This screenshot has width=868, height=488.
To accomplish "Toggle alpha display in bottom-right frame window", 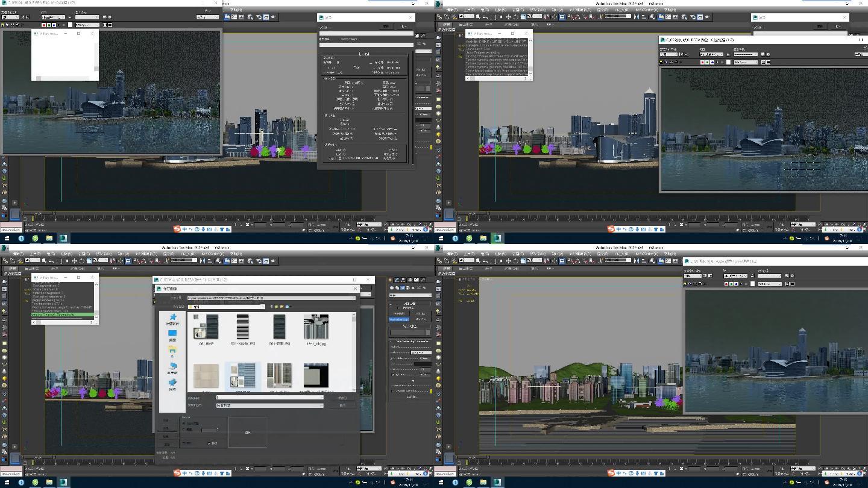I will 741,283.
